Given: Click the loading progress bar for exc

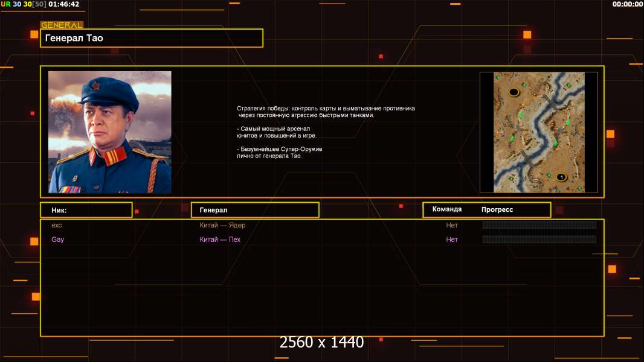Looking at the screenshot, I should [539, 224].
